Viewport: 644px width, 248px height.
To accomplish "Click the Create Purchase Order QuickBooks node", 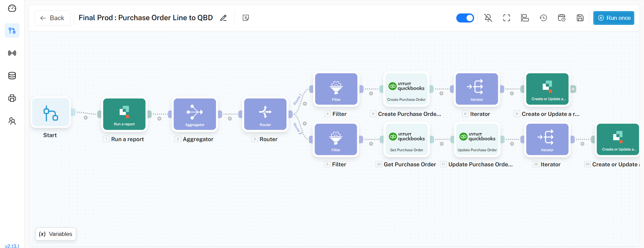I will [x=406, y=89].
